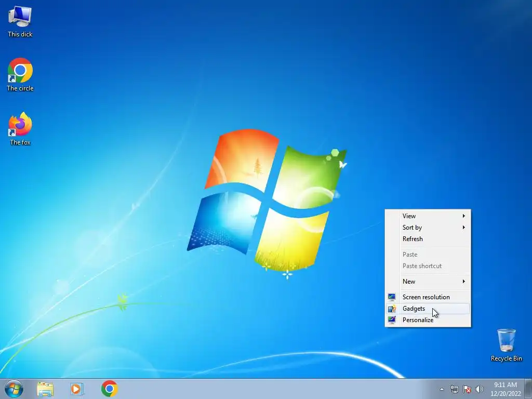
Task: Select 'The circle' Chrome desktop shortcut
Action: (20, 75)
